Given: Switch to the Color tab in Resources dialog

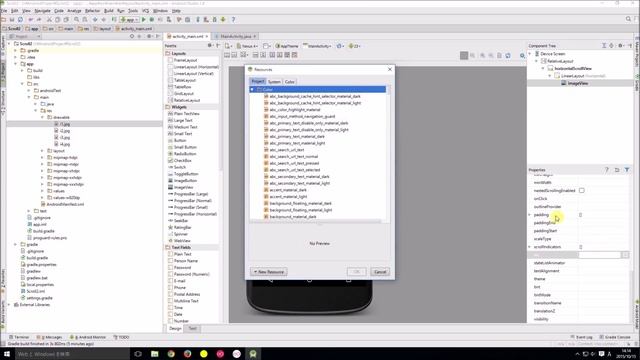Looking at the screenshot, I should point(289,82).
